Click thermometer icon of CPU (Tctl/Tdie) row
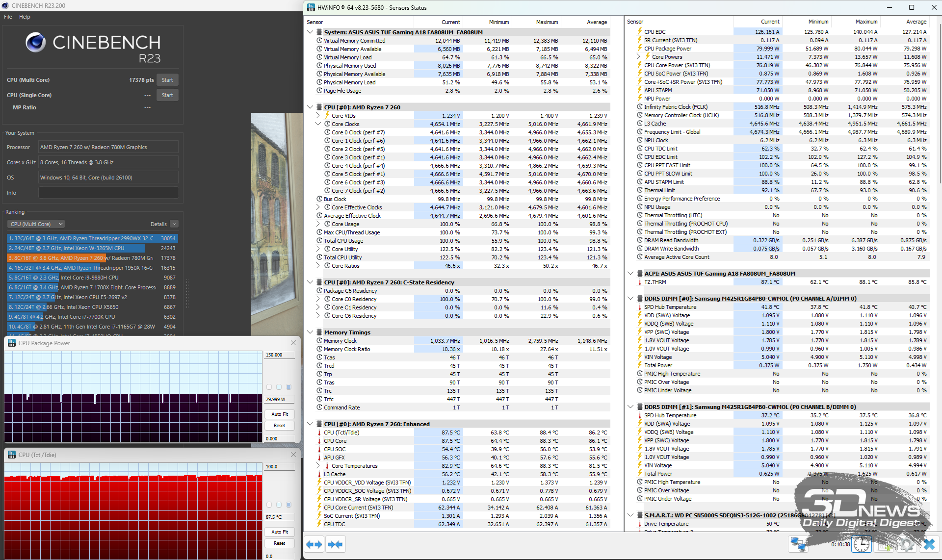Viewport: 942px width, 560px height. 319,433
